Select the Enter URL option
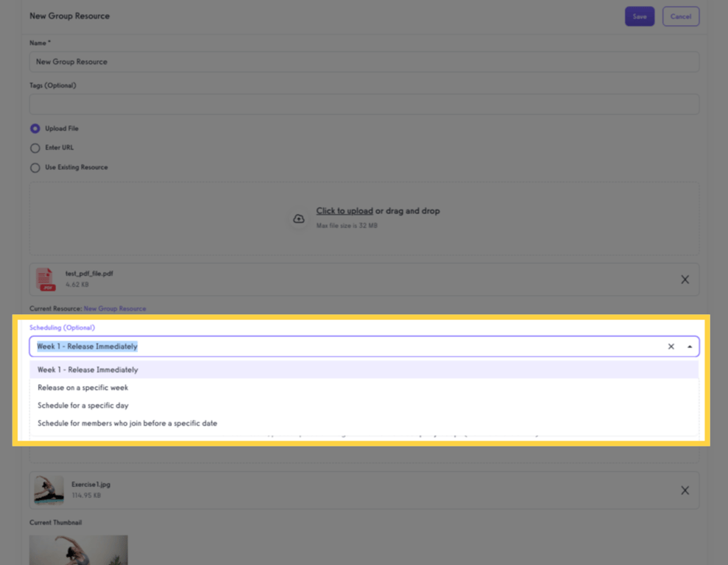728x565 pixels. [35, 148]
